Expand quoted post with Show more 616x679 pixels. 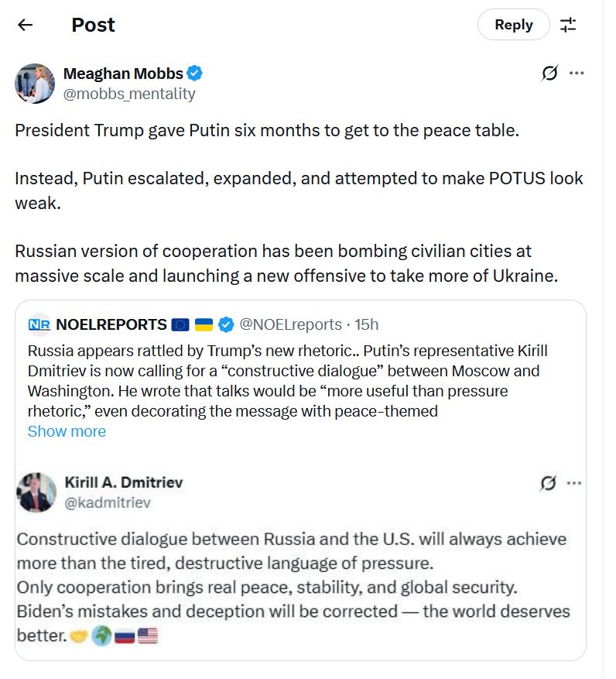(x=67, y=431)
